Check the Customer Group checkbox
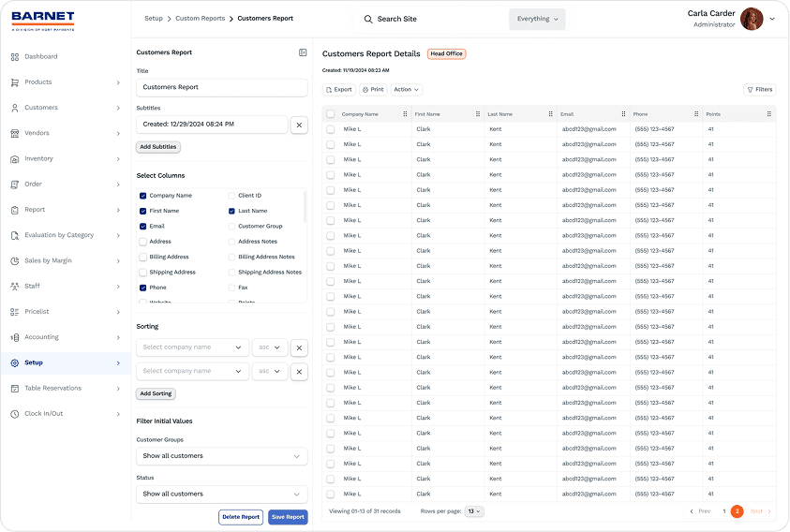Viewport: 790px width, 532px height. [231, 227]
